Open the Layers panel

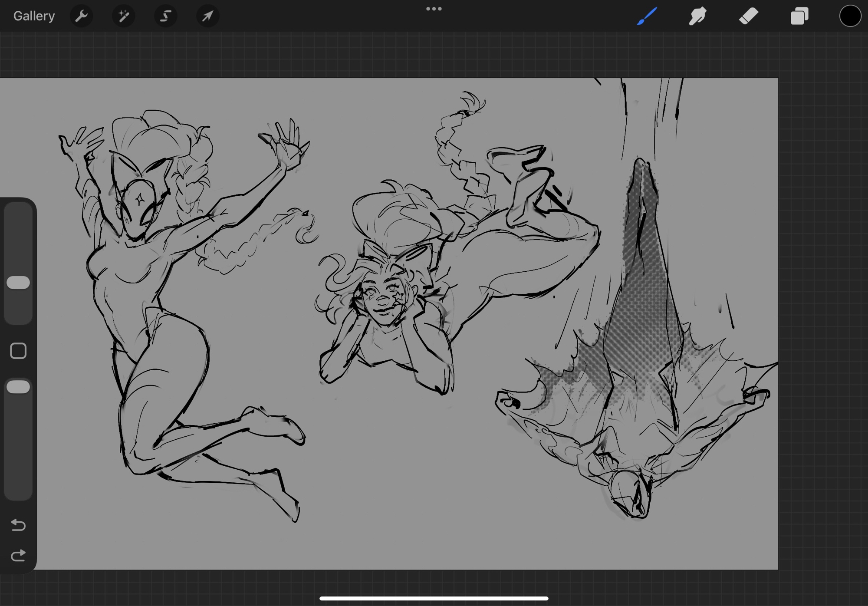coord(799,16)
